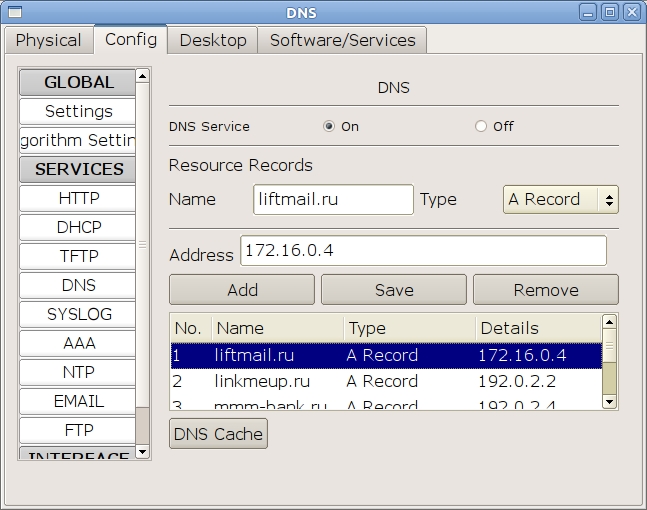Select the linkmeup.ru record row
Image resolution: width=647 pixels, height=510 pixels.
pos(385,381)
